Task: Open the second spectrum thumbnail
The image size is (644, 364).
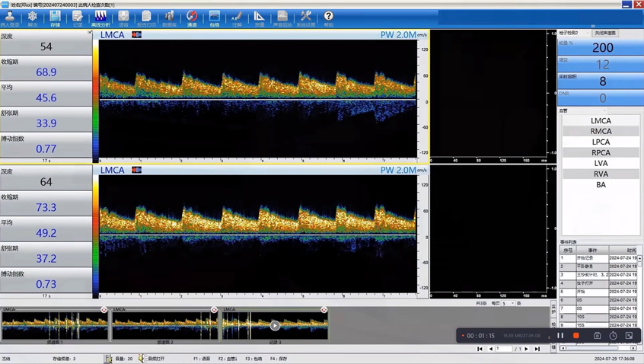Action: click(165, 325)
